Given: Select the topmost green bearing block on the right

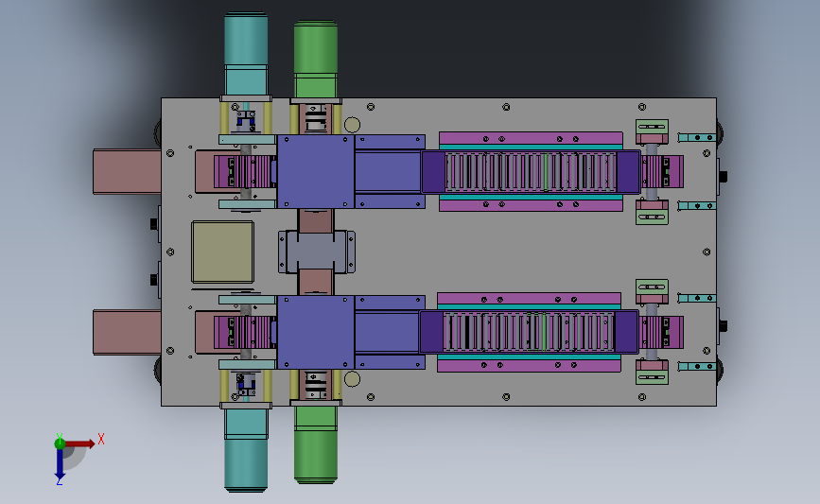Looking at the screenshot, I should coord(652,129).
